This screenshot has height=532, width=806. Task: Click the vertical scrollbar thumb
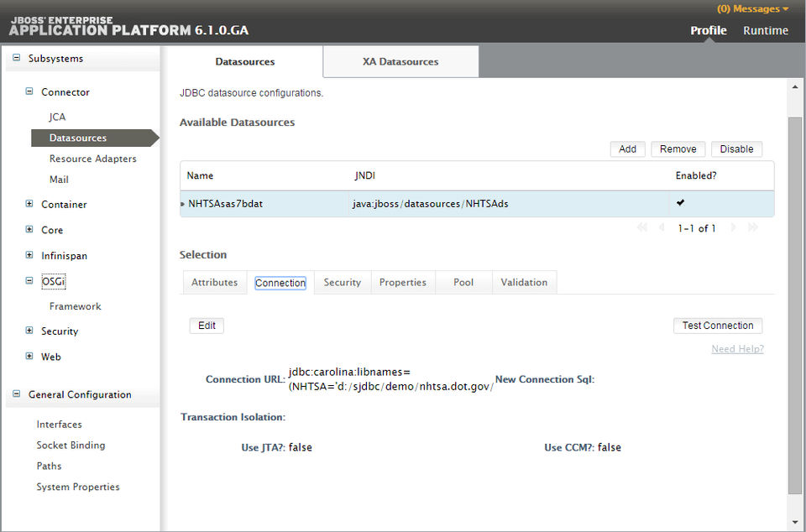pos(795,306)
